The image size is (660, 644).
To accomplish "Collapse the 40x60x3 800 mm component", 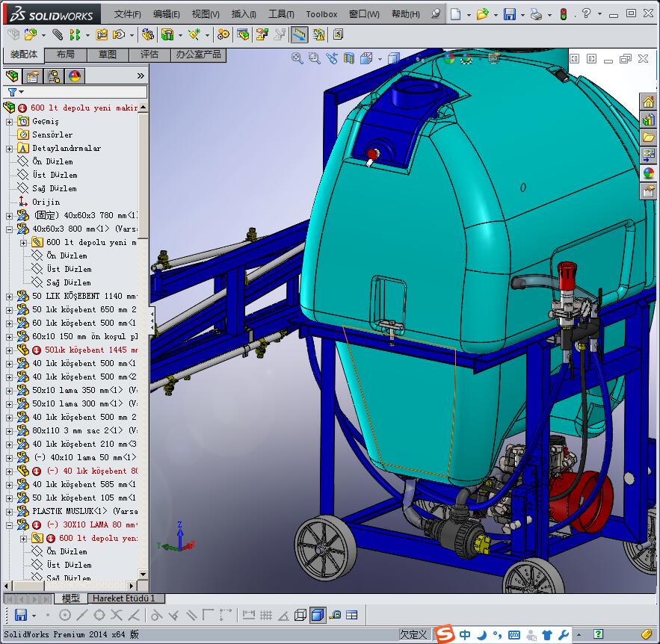I will coord(10,229).
